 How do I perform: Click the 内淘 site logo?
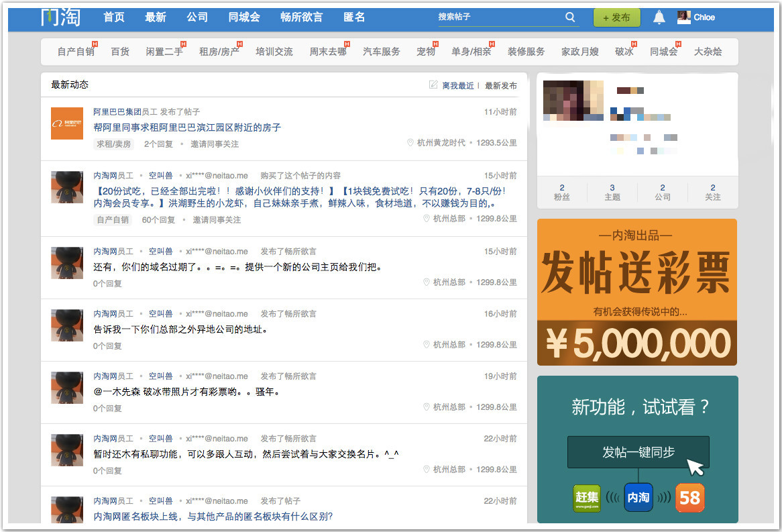60,17
